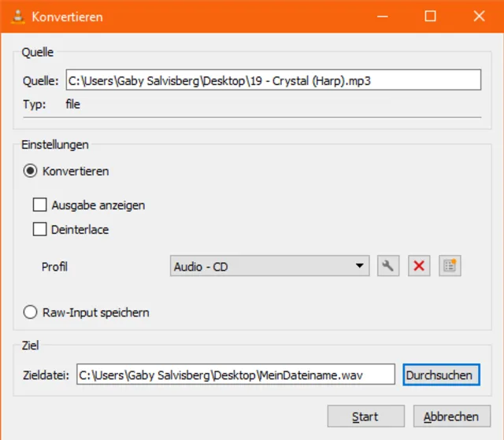Click the 'Zieldatei:' label
504x440 pixels.
[46, 375]
